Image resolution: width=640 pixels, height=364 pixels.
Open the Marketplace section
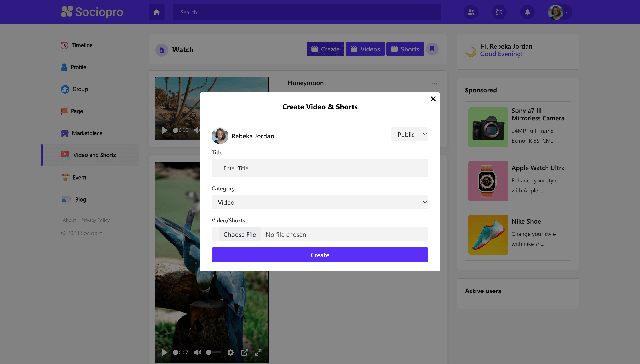point(87,133)
